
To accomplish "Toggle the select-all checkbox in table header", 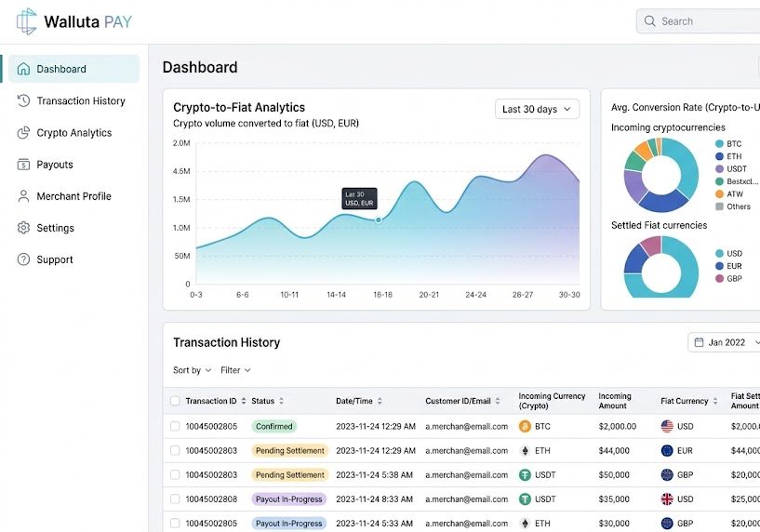I will click(175, 401).
